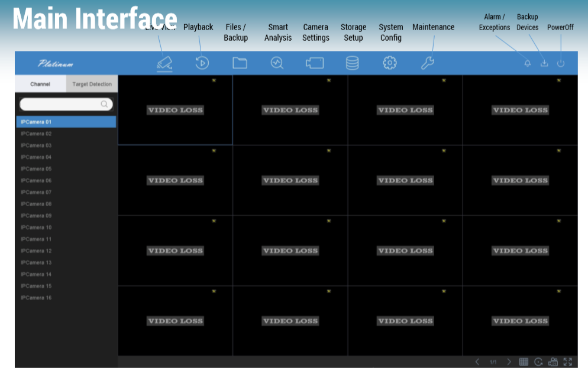This screenshot has height=377, width=588.
Task: Click the Alarm / Exceptions bell icon
Action: [x=527, y=63]
